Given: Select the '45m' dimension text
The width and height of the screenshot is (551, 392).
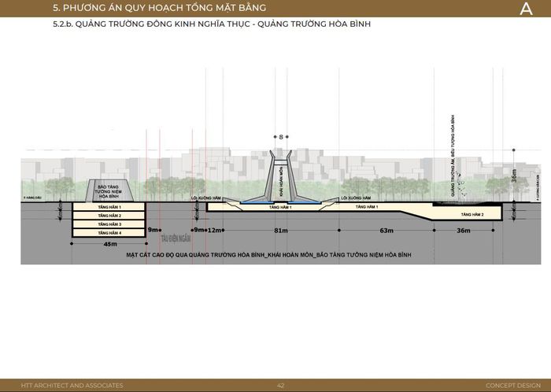Looking at the screenshot, I should [110, 244].
